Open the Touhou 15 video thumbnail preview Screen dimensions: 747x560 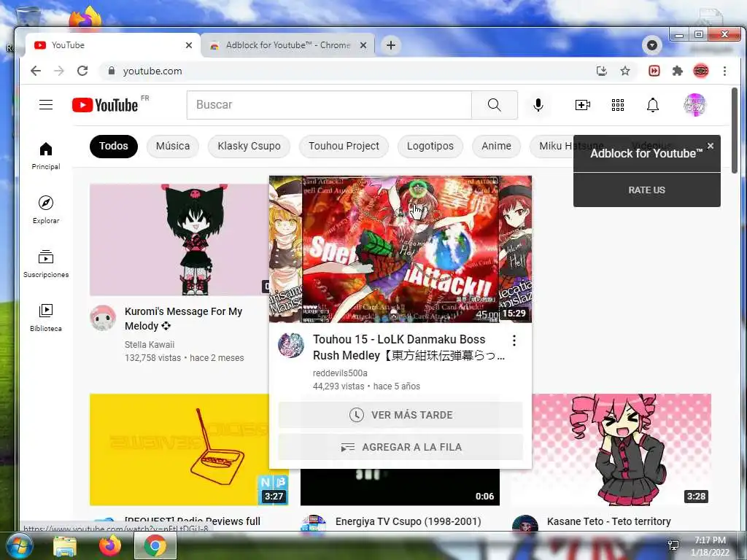[x=400, y=249]
